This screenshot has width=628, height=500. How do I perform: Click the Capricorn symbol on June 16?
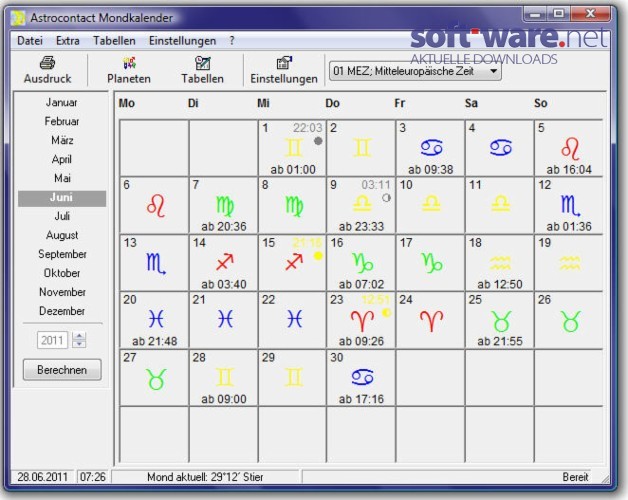tap(363, 263)
